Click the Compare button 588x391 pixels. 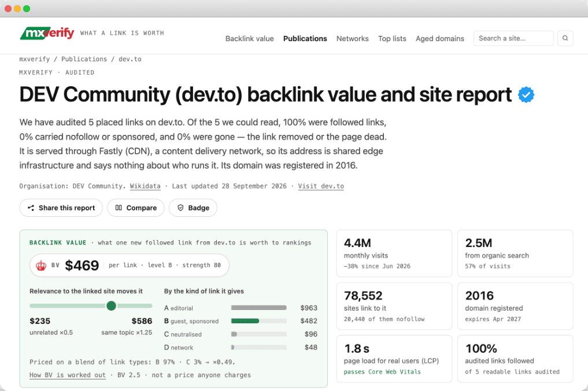(136, 208)
